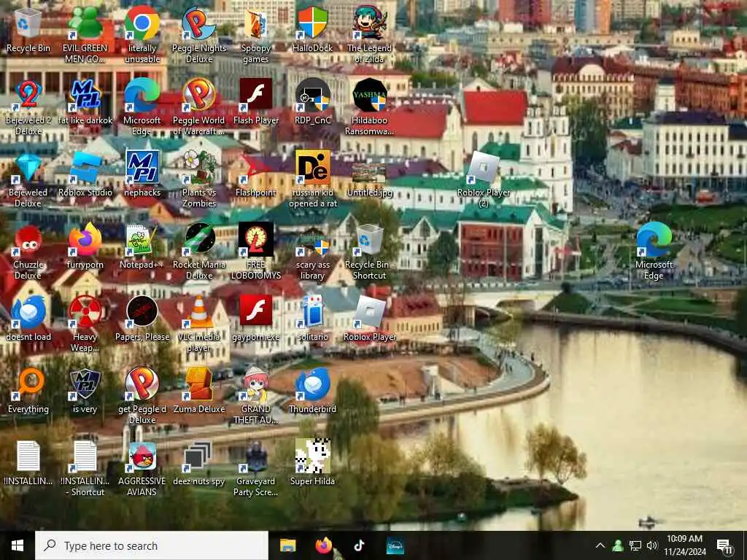
Task: Open the Windows Start menu
Action: coord(18,545)
